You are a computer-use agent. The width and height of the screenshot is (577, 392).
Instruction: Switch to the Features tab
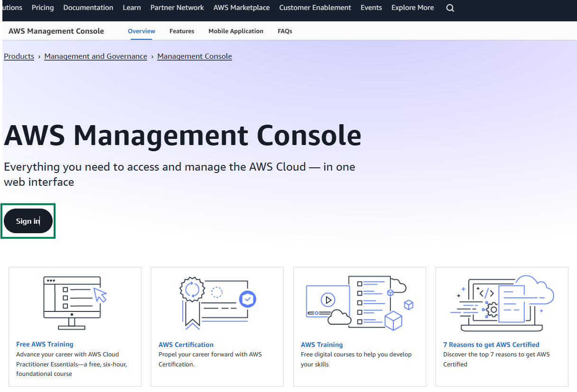coord(182,31)
